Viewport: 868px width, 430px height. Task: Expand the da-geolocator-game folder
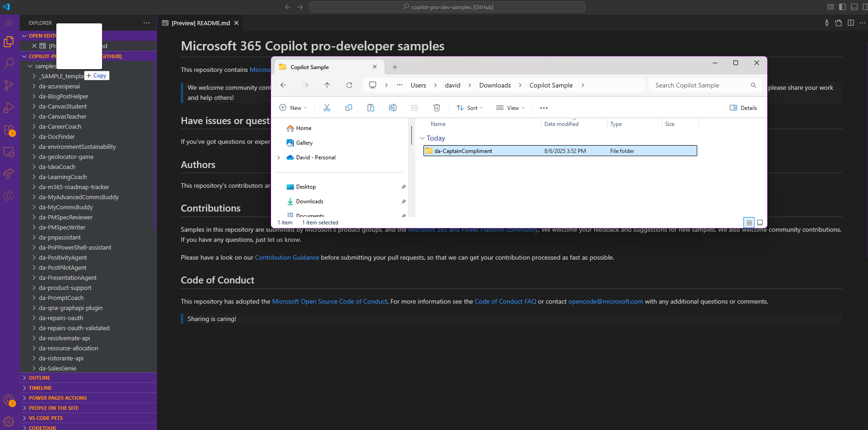click(34, 157)
